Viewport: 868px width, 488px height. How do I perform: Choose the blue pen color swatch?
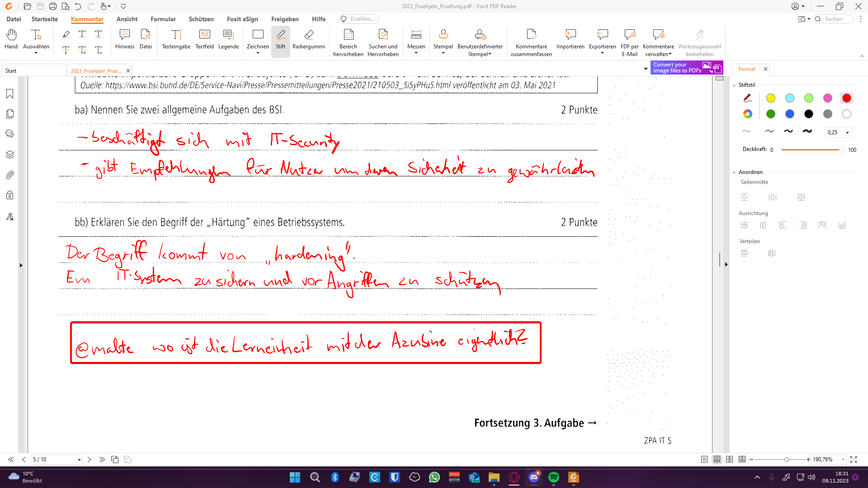pyautogui.click(x=789, y=114)
